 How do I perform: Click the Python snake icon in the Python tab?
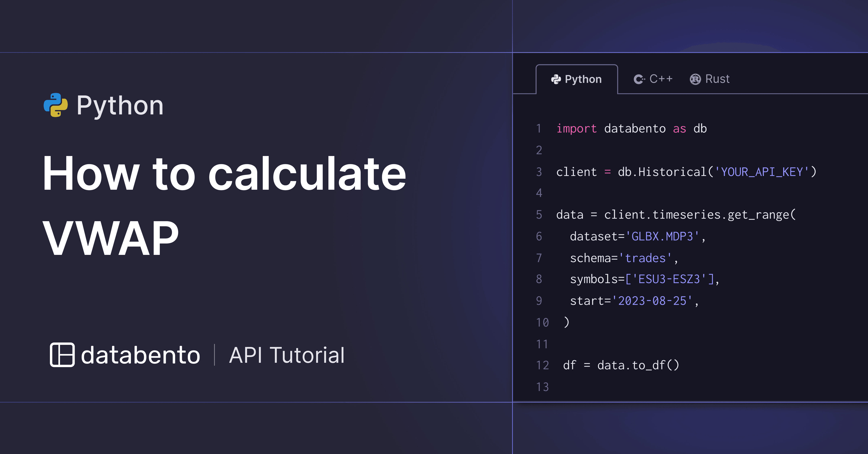click(556, 79)
